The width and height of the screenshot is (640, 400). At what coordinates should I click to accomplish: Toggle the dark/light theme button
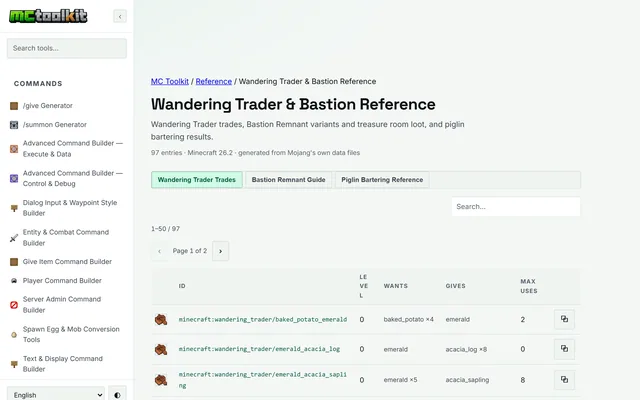[117, 395]
